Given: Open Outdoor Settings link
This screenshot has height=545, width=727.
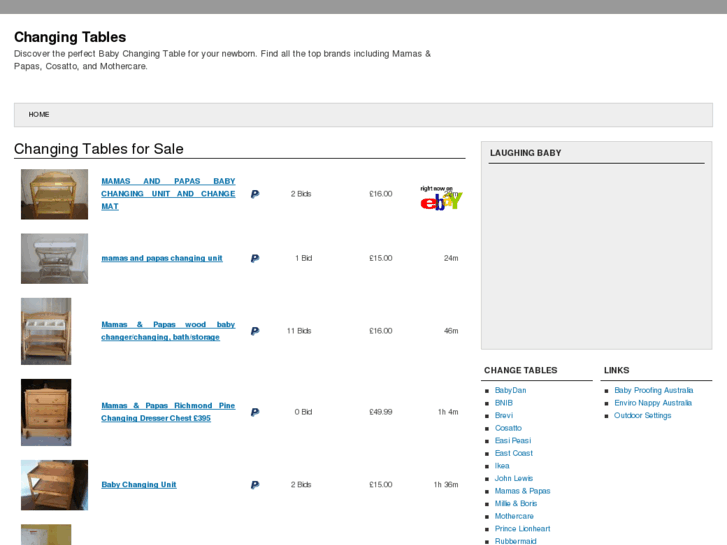Looking at the screenshot, I should click(643, 416).
